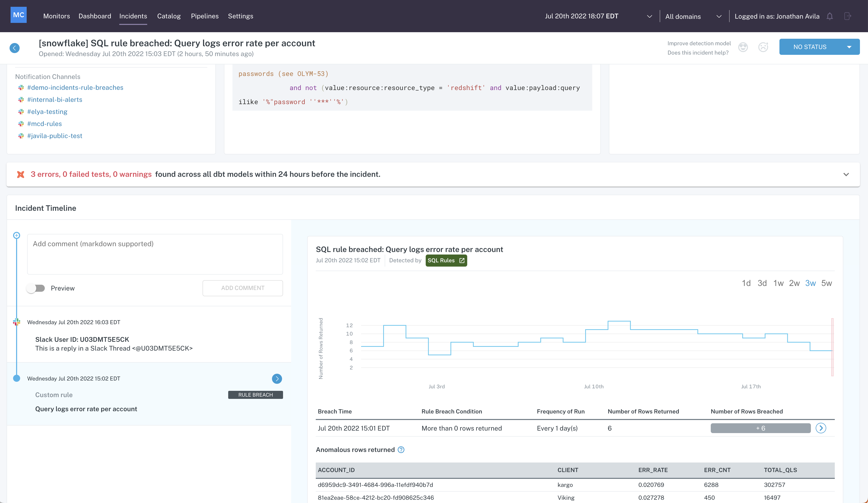The height and width of the screenshot is (503, 868).
Task: Click Slack icon beside #demo-incidents-rule-breaches
Action: 21,88
